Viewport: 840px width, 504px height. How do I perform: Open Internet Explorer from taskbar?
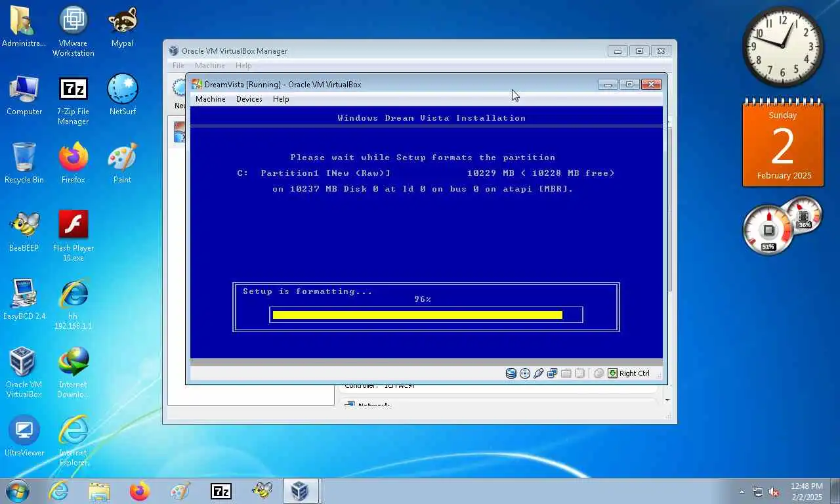(x=59, y=491)
